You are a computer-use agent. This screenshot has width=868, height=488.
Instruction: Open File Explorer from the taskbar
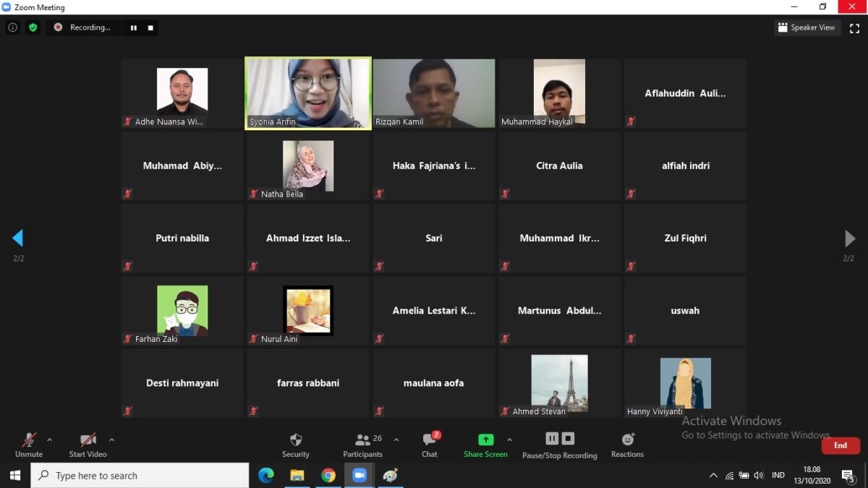[297, 475]
